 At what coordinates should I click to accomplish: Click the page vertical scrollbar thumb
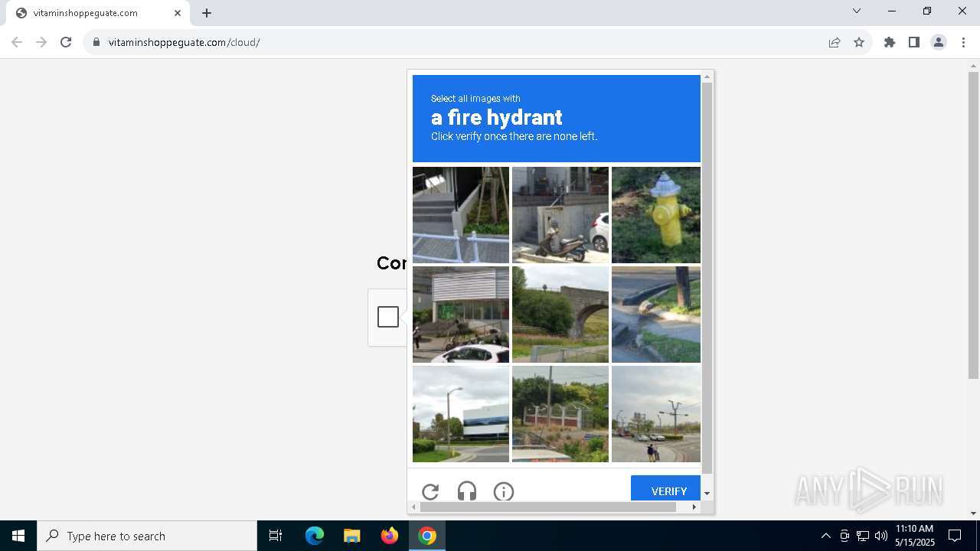pyautogui.click(x=973, y=225)
